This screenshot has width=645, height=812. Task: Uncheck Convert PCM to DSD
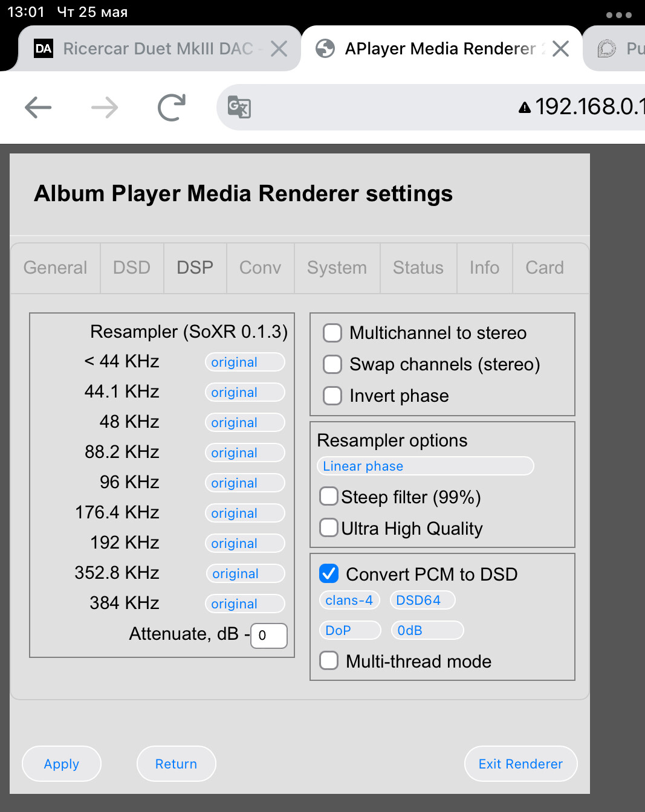point(329,573)
